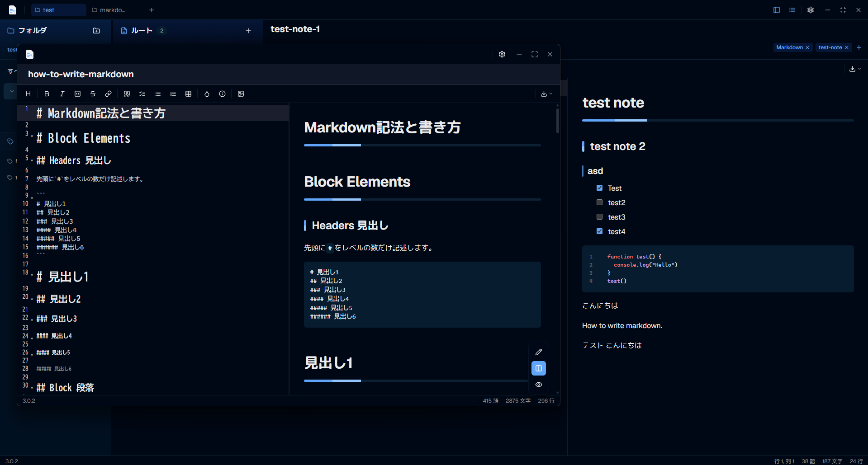The height and width of the screenshot is (465, 868).
Task: Add a new note in ルート list
Action: tap(248, 31)
